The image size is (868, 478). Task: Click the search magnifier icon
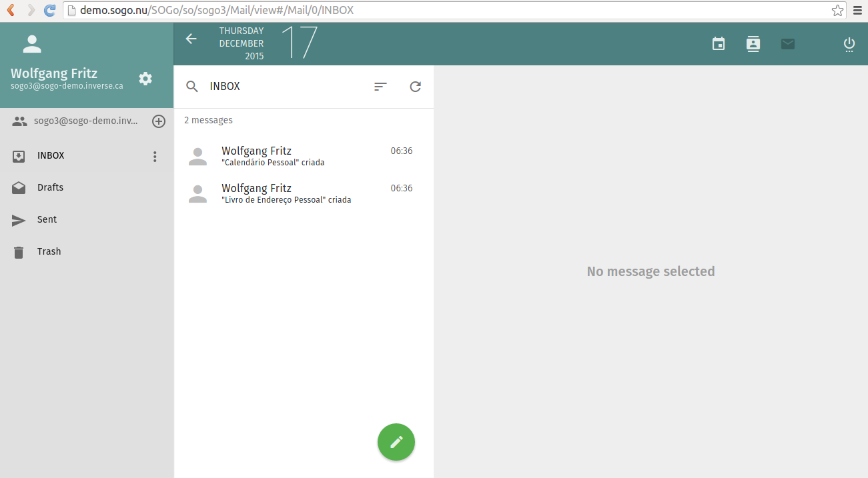[192, 87]
